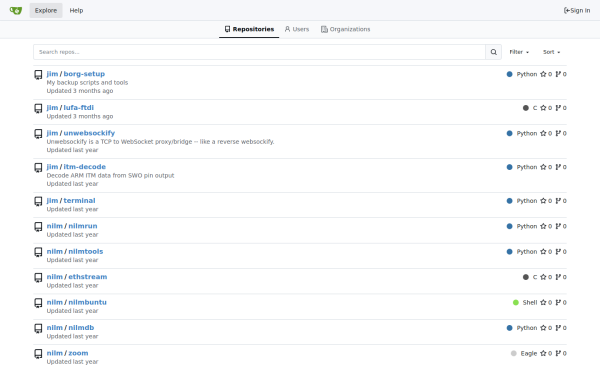Click repository icon beside jim/itm-decode
Image resolution: width=600 pixels, height=375 pixels.
pyautogui.click(x=38, y=168)
